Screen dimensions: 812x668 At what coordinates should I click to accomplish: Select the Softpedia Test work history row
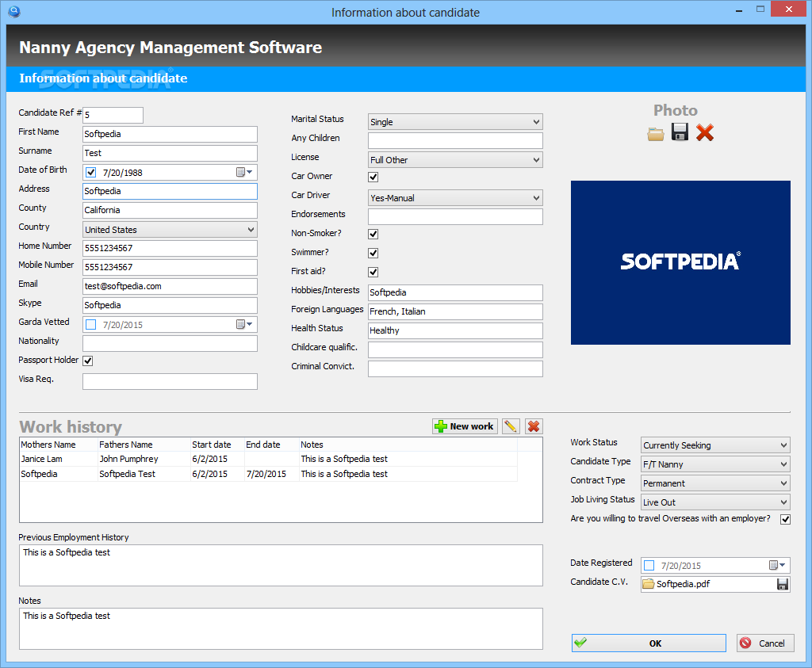[268, 474]
